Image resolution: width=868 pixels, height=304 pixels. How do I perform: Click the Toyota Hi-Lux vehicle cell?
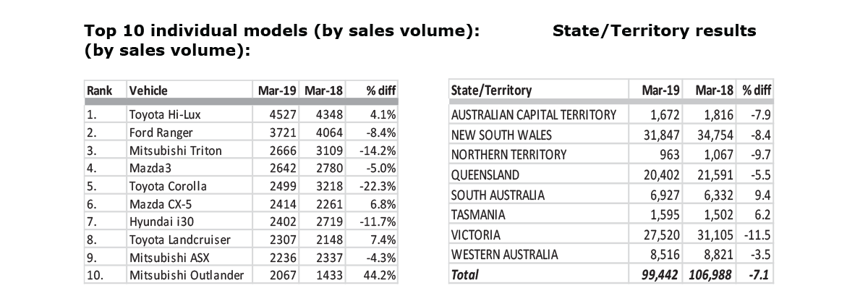coord(156,114)
